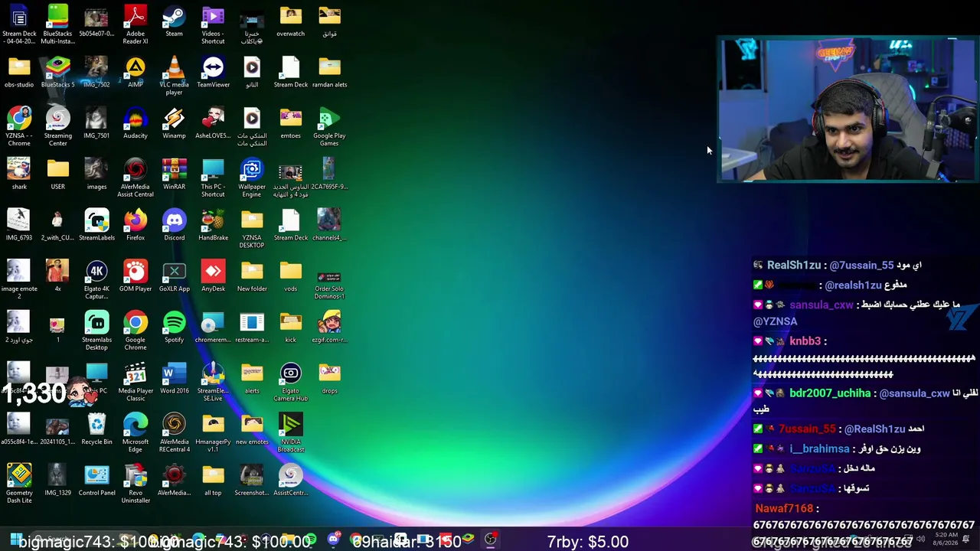The image size is (980, 551).
Task: Open the Streamlabs Desktop shortcut
Action: pos(96,331)
